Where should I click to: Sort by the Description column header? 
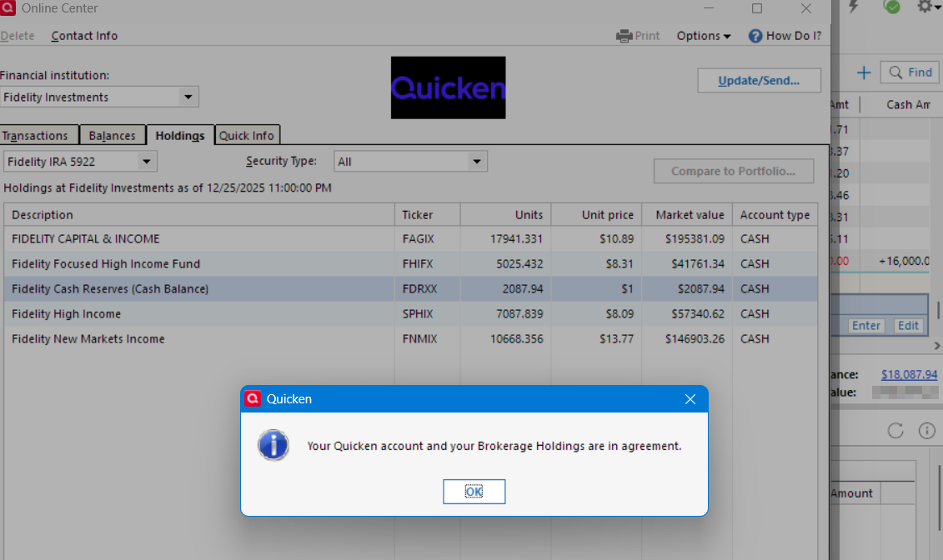point(199,215)
